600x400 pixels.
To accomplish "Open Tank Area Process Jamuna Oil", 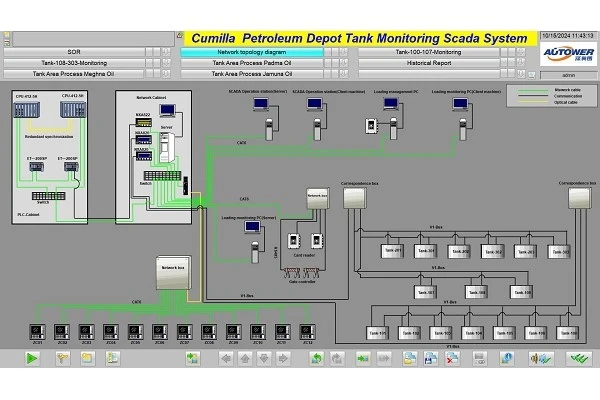I will click(252, 74).
